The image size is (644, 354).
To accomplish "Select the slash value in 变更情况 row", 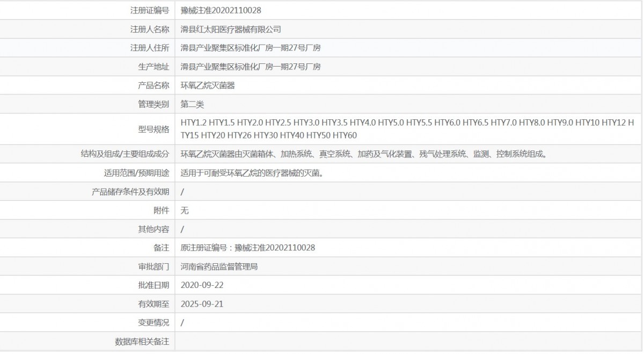I will (x=182, y=323).
